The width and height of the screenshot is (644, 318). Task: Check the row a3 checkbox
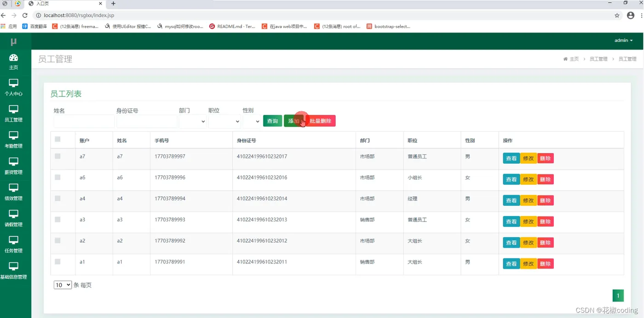pos(57,219)
